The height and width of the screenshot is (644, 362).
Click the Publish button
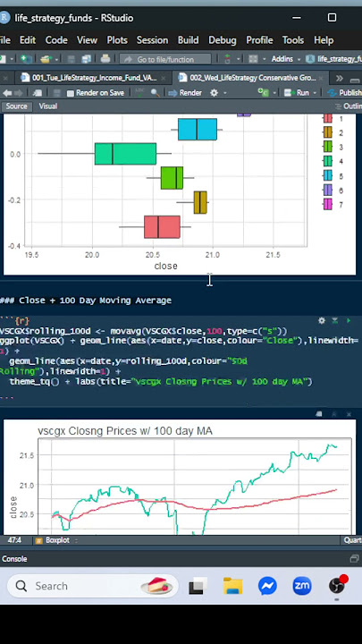tap(344, 93)
